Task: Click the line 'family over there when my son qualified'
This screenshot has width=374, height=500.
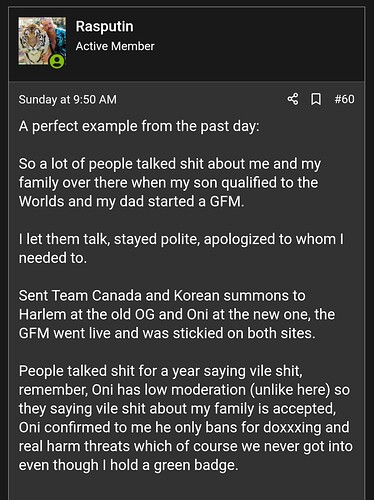Action: pyautogui.click(x=168, y=183)
